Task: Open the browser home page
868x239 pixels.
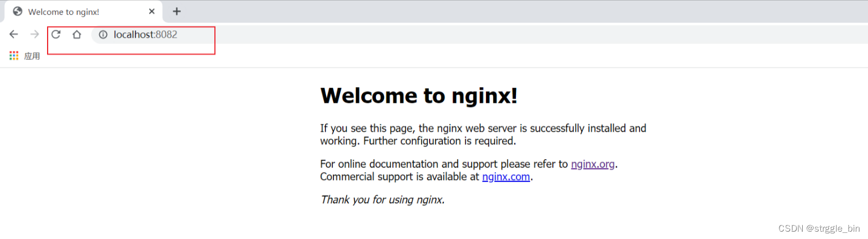Action: click(x=77, y=35)
